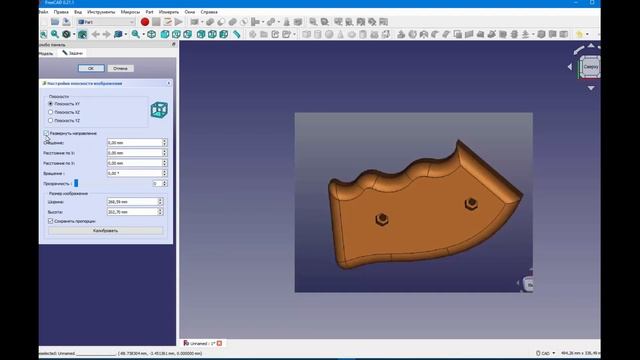Select the YZ plane radio button
640x360 pixels.
coord(51,120)
